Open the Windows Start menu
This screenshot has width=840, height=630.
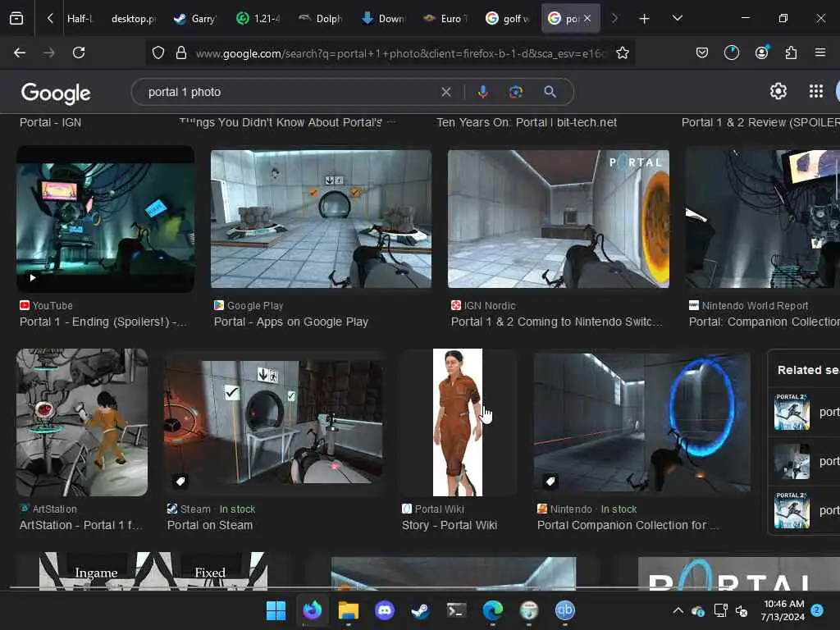coord(276,610)
